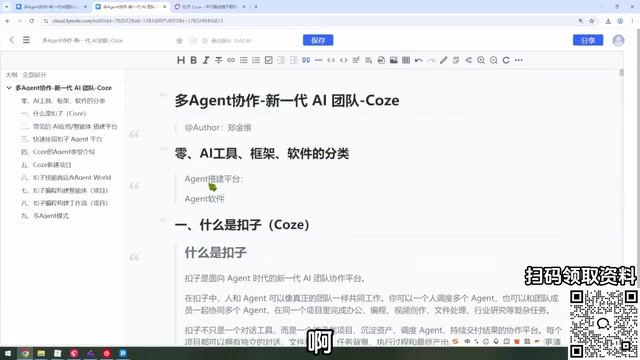
Task: Open the user avatar profile
Action: click(x=618, y=40)
